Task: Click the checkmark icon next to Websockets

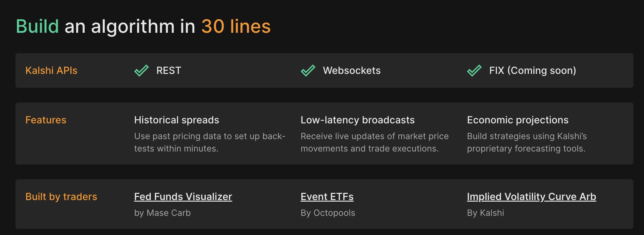Action: tap(308, 70)
